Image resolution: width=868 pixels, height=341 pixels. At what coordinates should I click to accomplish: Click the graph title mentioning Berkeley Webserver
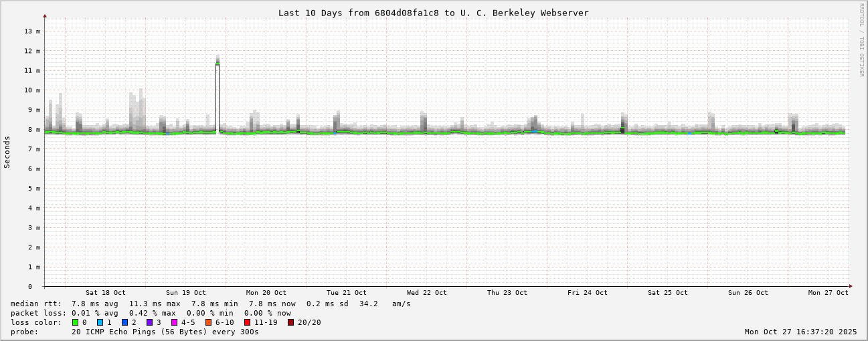pyautogui.click(x=433, y=13)
